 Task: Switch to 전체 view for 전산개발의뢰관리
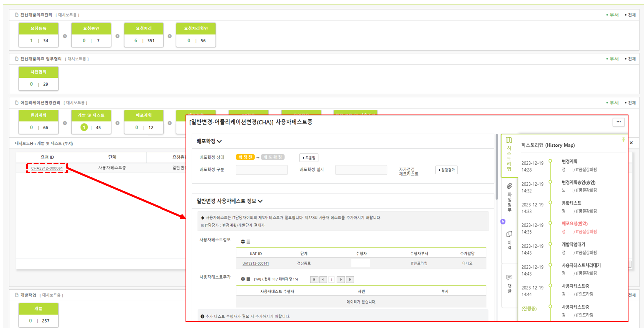point(632,15)
